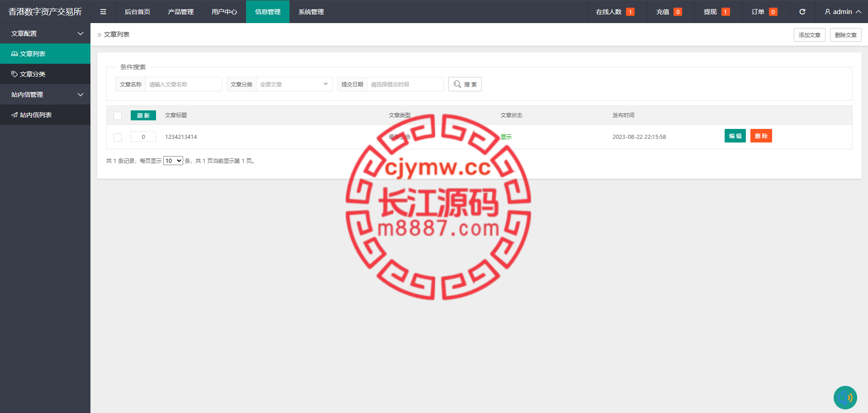This screenshot has width=868, height=413.
Task: Click the 添加文章 button
Action: pyautogui.click(x=809, y=35)
